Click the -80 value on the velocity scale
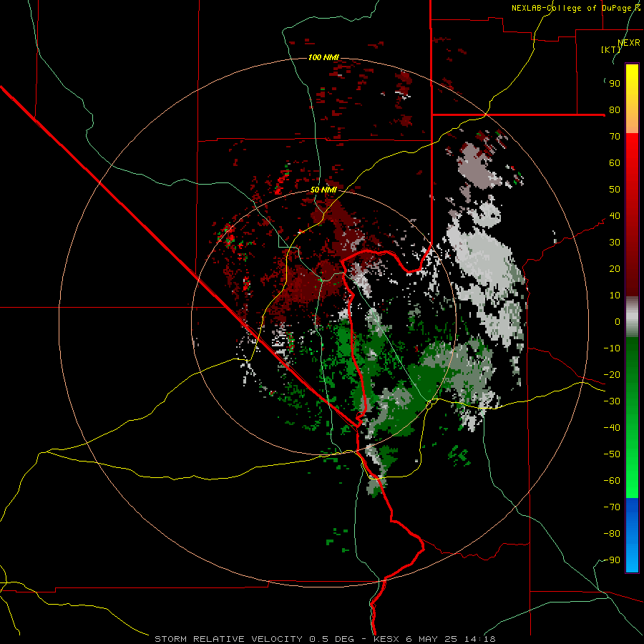 point(612,534)
